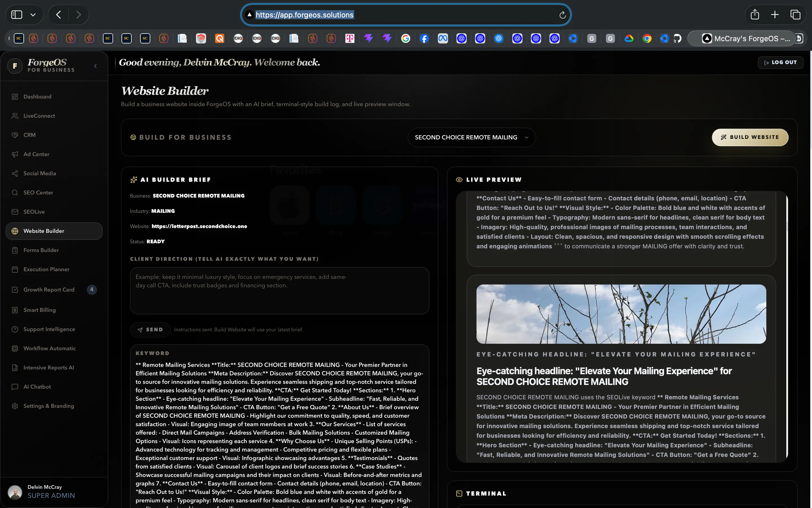Open the letterpost.secondchoice.one website link
The width and height of the screenshot is (812, 508).
tap(199, 226)
